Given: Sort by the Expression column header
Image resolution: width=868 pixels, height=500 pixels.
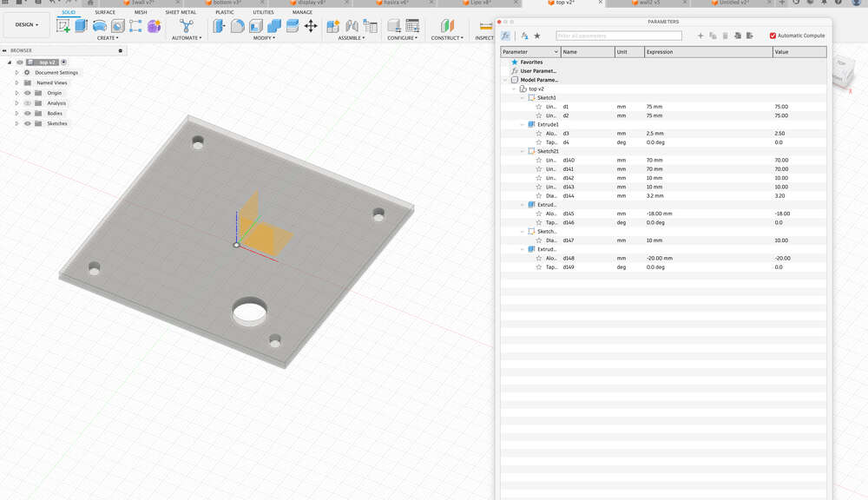Looking at the screenshot, I should (708, 51).
